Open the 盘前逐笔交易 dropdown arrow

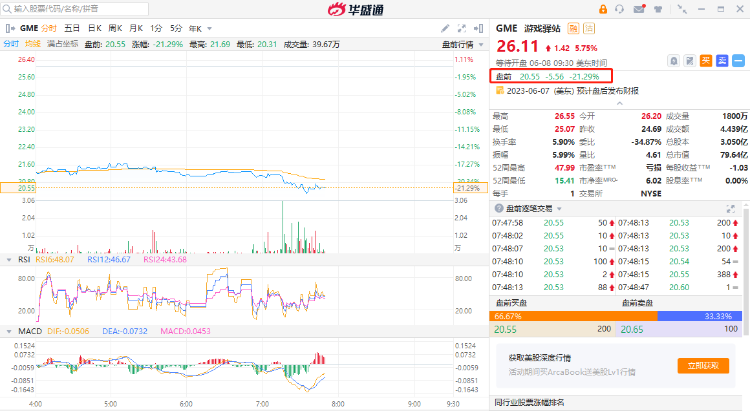point(559,209)
